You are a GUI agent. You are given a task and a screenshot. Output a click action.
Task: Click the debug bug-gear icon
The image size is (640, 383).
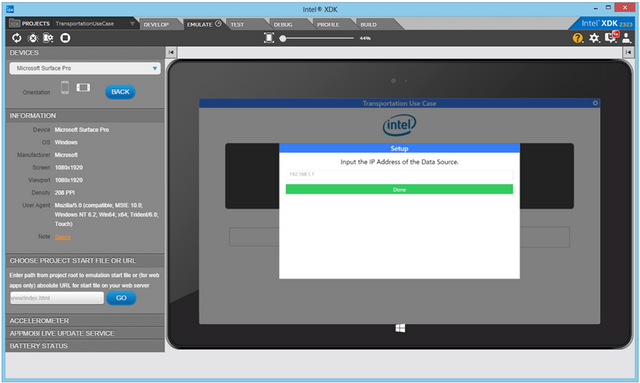[33, 38]
